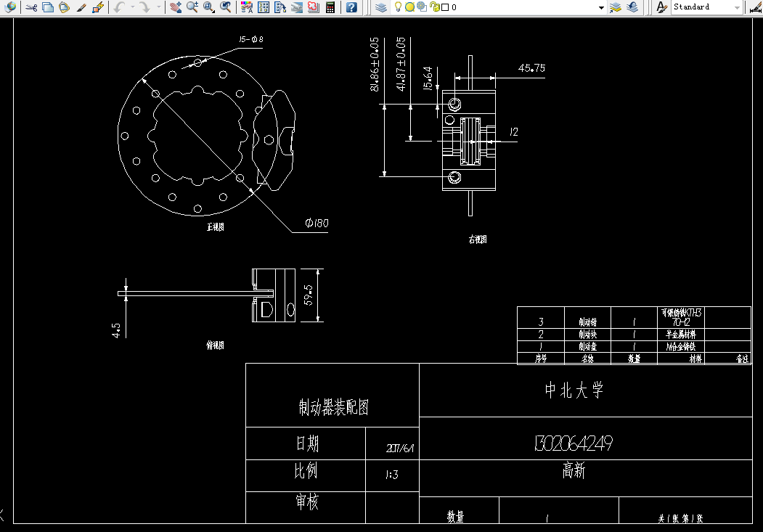Open the Layer Properties Manager icon
Image resolution: width=763 pixels, height=532 pixels.
[382, 7]
